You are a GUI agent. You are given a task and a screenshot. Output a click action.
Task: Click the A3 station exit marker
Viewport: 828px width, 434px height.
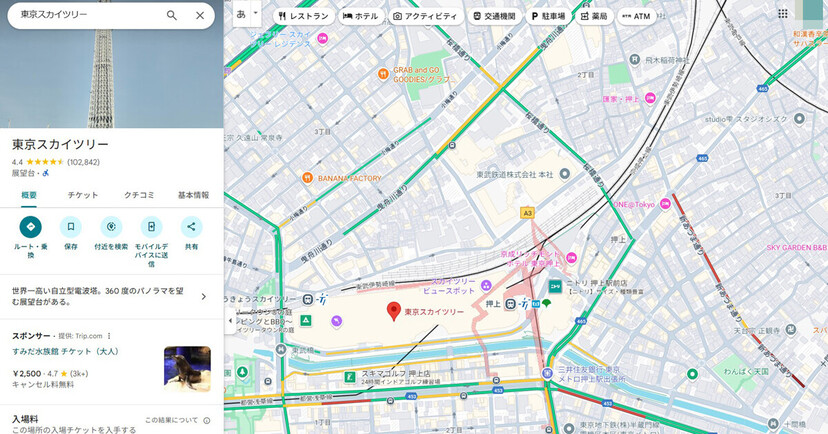(527, 213)
